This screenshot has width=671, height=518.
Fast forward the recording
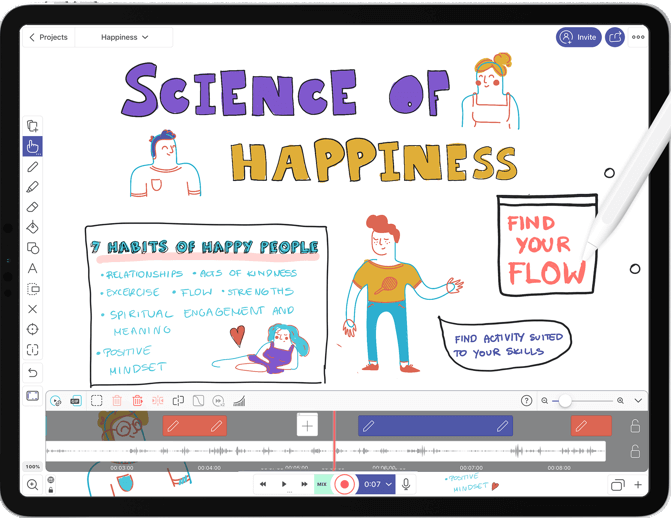click(304, 484)
